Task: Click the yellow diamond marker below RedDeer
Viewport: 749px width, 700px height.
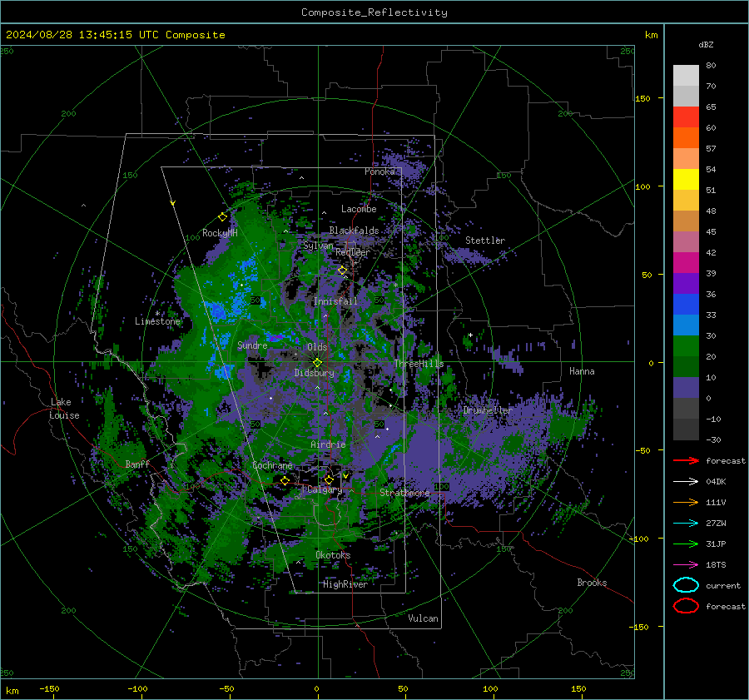Action: point(343,271)
